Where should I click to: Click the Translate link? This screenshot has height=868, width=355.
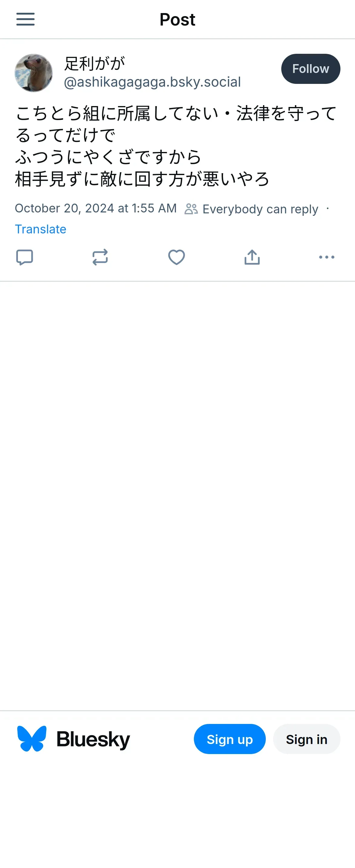tap(41, 229)
